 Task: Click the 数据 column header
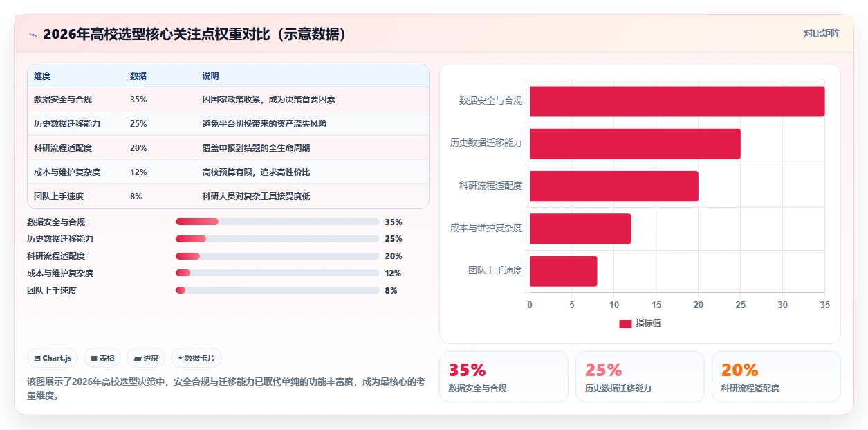pyautogui.click(x=138, y=76)
